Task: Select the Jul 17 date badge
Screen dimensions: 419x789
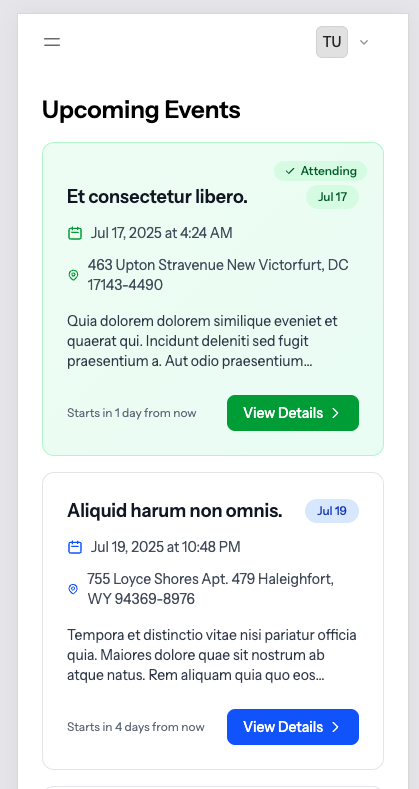Action: [x=332, y=197]
